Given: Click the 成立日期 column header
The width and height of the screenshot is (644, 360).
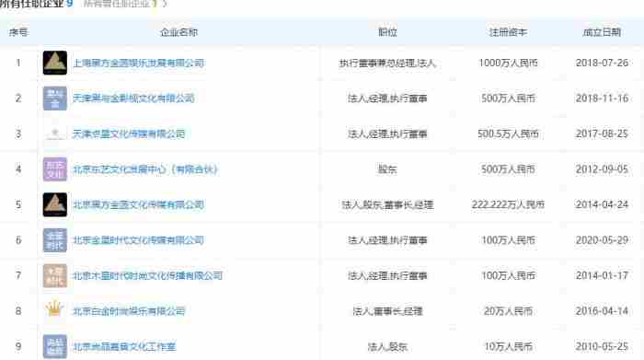Looking at the screenshot, I should [602, 32].
